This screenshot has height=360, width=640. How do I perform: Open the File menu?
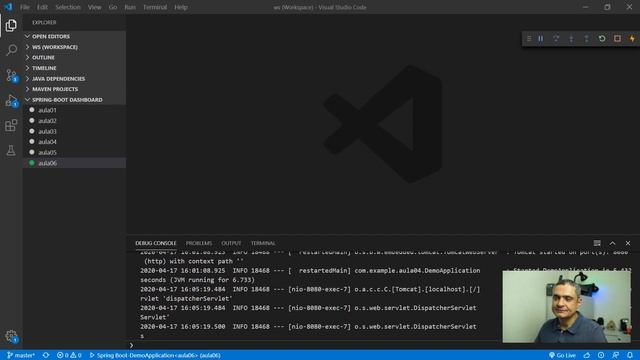[x=24, y=7]
